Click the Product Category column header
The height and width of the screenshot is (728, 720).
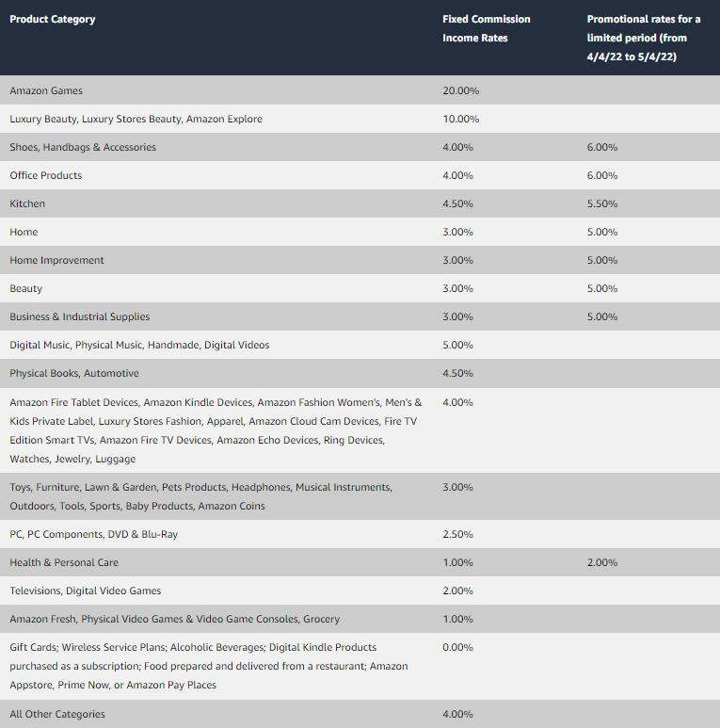point(53,19)
